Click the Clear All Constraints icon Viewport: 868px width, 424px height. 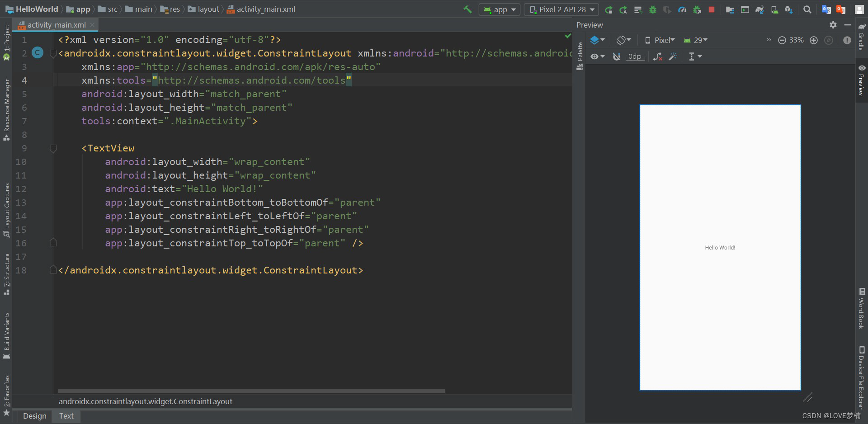(x=658, y=57)
